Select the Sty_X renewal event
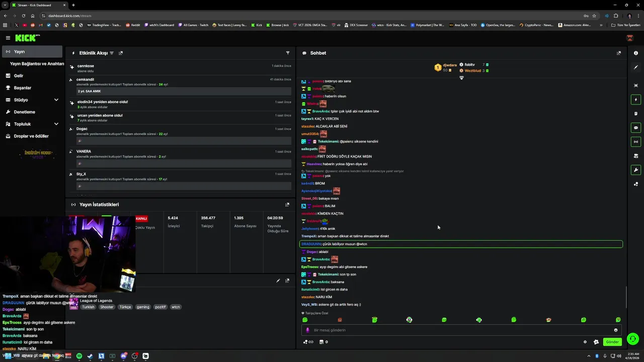Viewport: 644px width, 362px height. pos(181,180)
